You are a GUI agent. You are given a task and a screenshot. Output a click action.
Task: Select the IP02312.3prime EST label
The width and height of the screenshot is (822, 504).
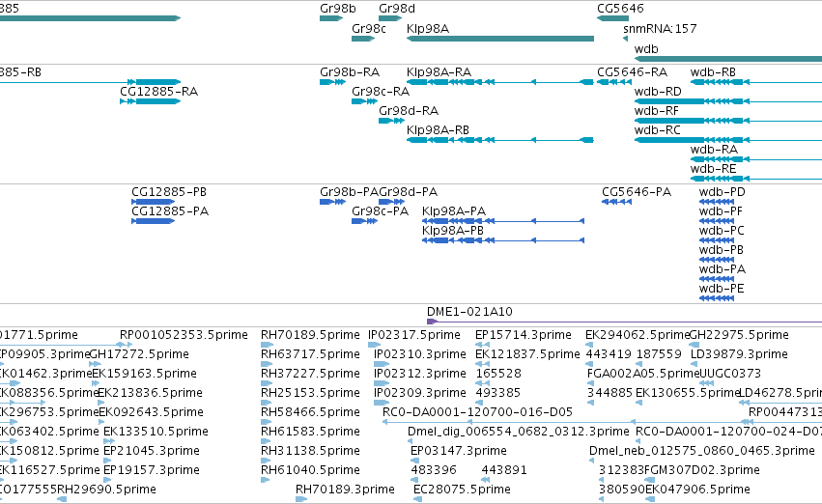pyautogui.click(x=420, y=374)
